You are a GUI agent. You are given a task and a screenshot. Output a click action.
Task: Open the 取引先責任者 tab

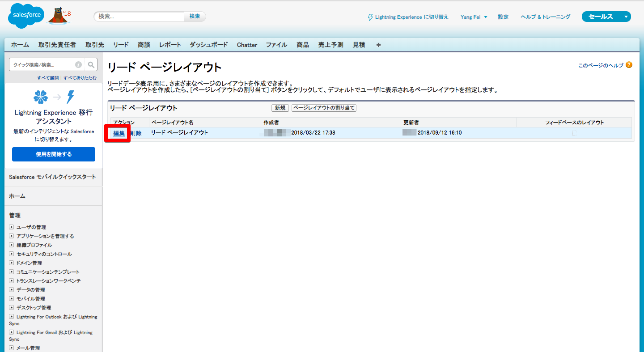click(x=57, y=45)
